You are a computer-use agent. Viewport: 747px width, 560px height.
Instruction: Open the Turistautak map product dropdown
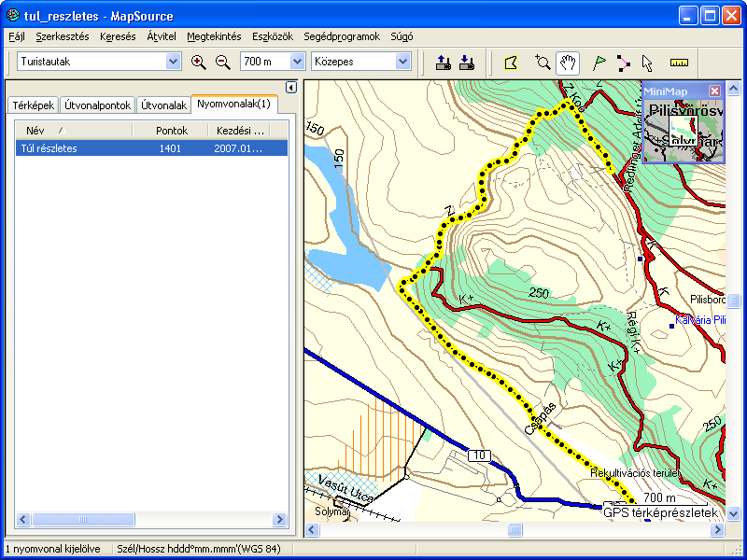tap(173, 62)
